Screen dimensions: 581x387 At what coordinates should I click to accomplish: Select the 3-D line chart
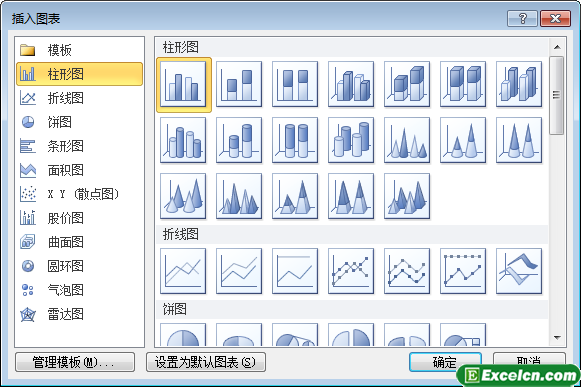pyautogui.click(x=519, y=271)
